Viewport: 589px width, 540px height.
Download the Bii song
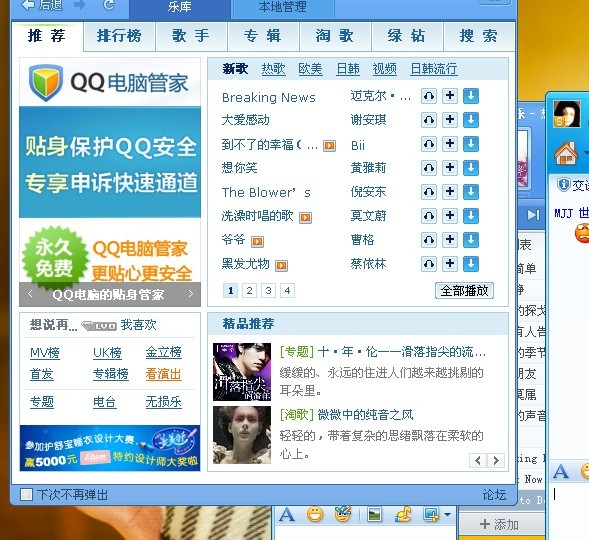(x=471, y=144)
